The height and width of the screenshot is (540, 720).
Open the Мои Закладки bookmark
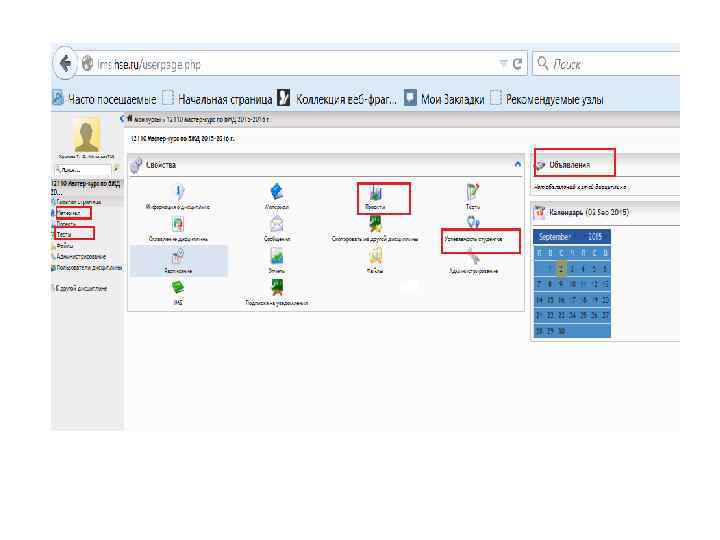pos(444,98)
